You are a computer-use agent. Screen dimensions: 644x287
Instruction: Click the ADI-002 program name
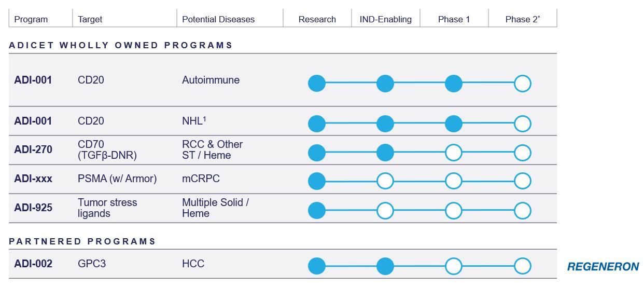tap(33, 264)
